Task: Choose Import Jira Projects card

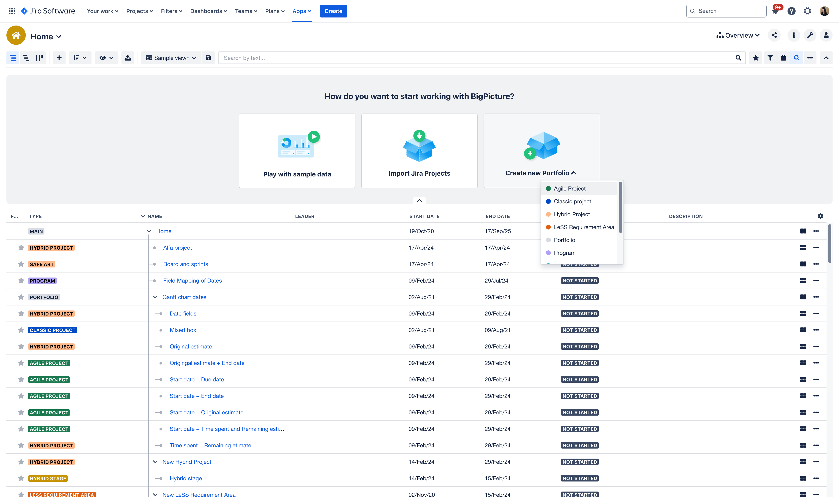Action: (x=419, y=151)
